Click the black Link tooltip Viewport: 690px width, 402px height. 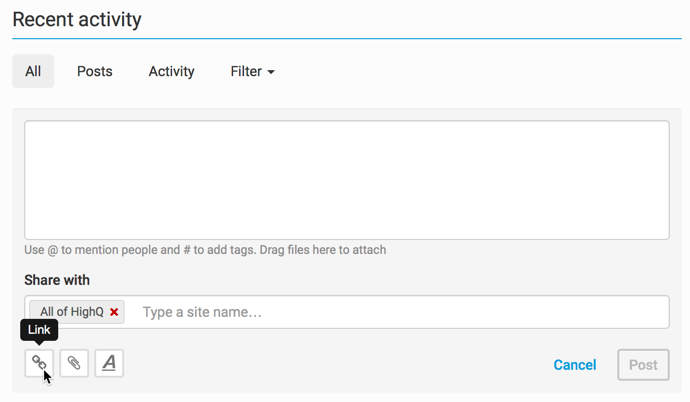coord(39,330)
